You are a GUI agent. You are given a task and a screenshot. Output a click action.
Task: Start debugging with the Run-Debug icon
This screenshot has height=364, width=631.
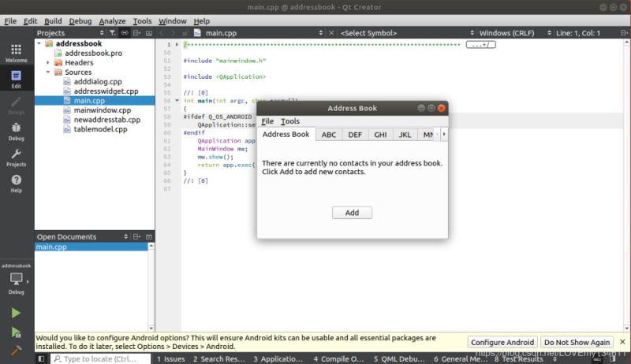pyautogui.click(x=16, y=332)
